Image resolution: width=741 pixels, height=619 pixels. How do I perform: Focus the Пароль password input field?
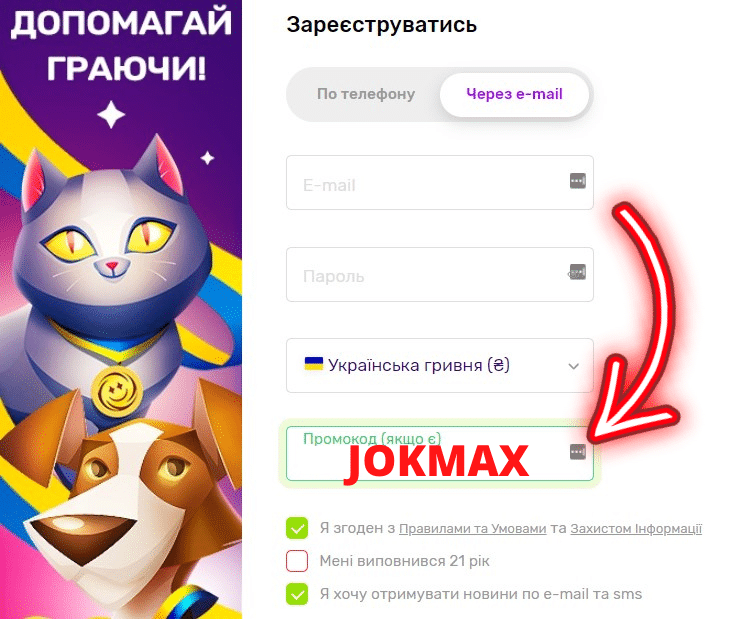[x=439, y=275]
